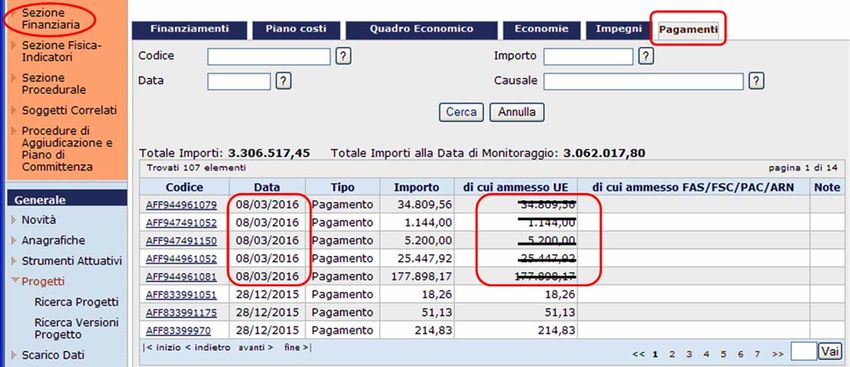Click the help icon next to Codice field
Image resolution: width=850 pixels, height=367 pixels.
pyautogui.click(x=343, y=56)
